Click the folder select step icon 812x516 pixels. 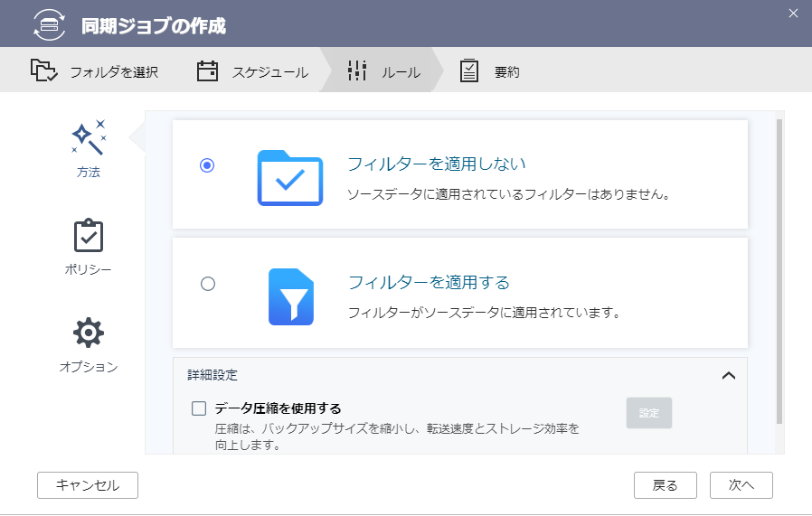click(x=43, y=70)
